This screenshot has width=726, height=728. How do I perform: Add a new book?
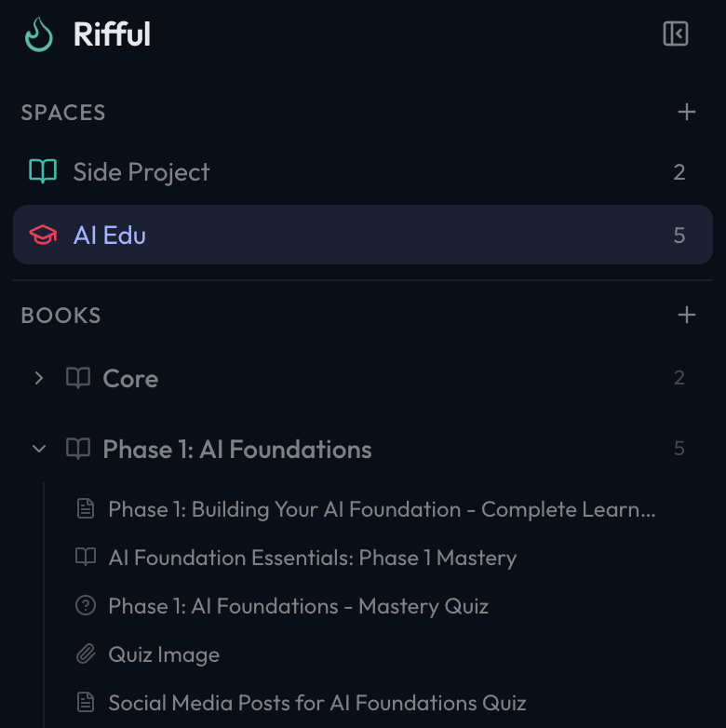tap(687, 316)
